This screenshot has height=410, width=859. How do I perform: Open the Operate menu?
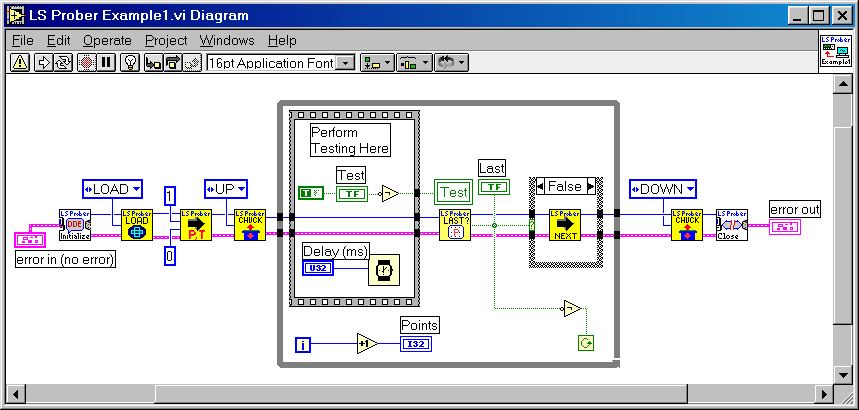pos(107,40)
